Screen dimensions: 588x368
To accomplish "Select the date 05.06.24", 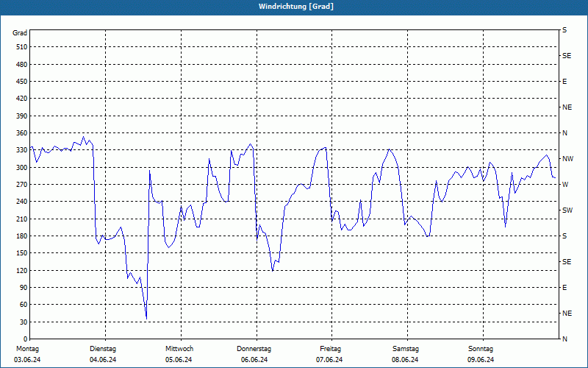I will click(x=179, y=360).
